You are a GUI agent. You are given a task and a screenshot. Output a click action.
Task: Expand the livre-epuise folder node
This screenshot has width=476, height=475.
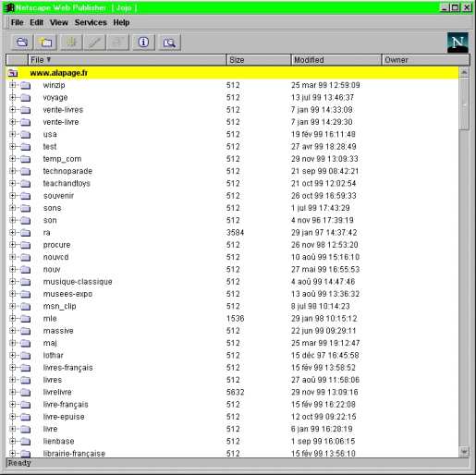point(13,417)
